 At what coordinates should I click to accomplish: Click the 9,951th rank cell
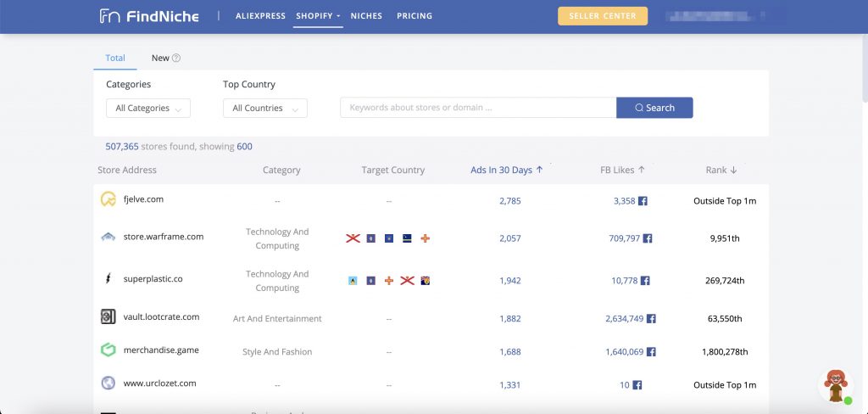[725, 238]
